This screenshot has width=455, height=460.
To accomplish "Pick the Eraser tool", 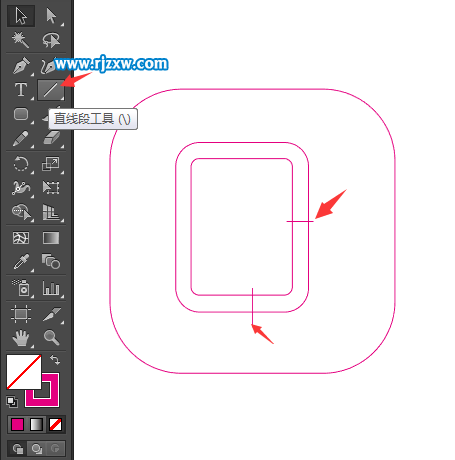I will [51, 138].
